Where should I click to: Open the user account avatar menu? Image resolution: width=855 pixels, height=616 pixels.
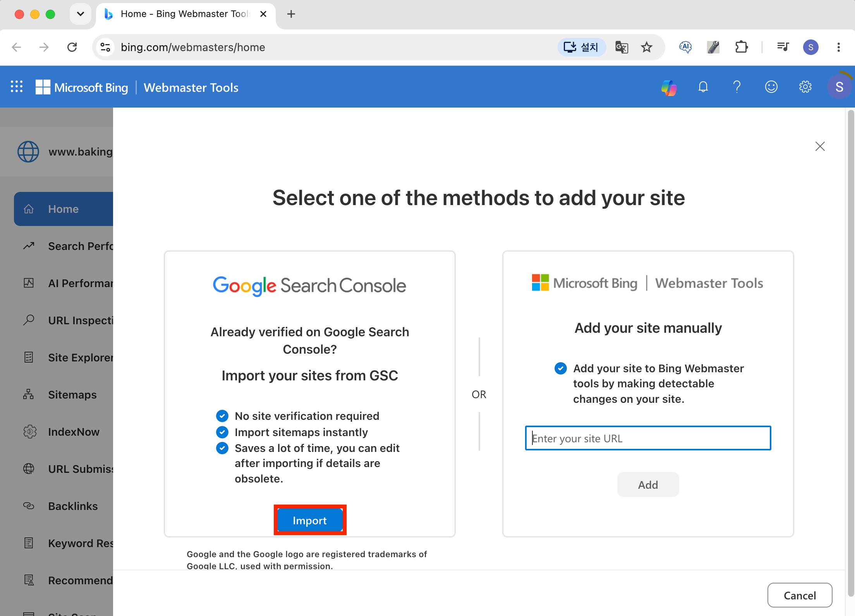point(839,87)
